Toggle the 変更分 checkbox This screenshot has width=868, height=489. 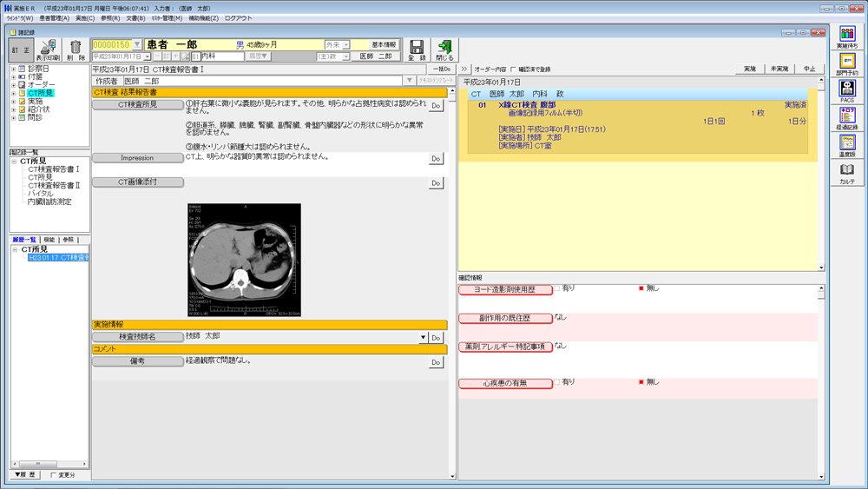pyautogui.click(x=53, y=474)
